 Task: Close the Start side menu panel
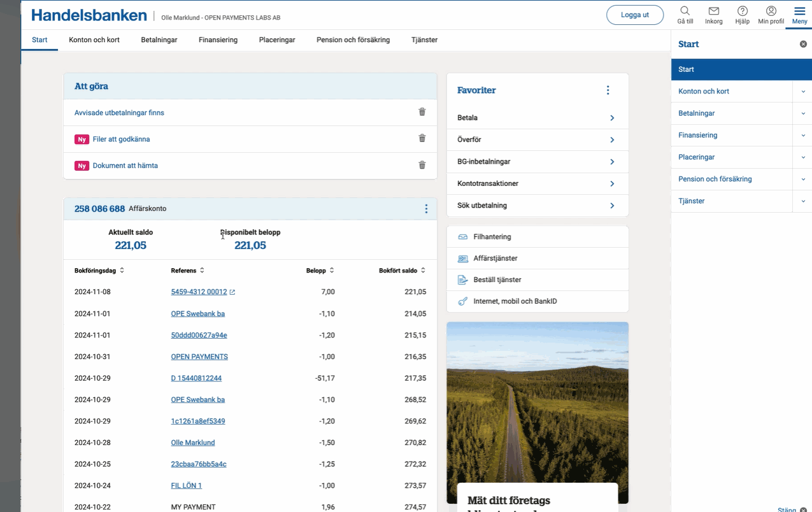(803, 44)
